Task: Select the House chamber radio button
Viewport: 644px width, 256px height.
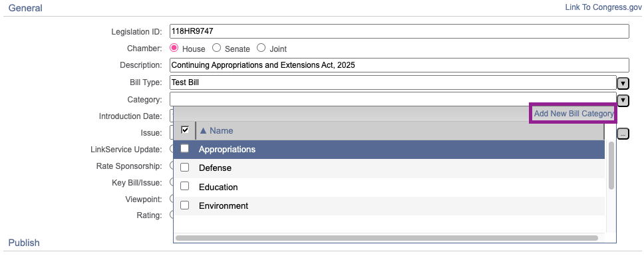Action: [x=174, y=48]
